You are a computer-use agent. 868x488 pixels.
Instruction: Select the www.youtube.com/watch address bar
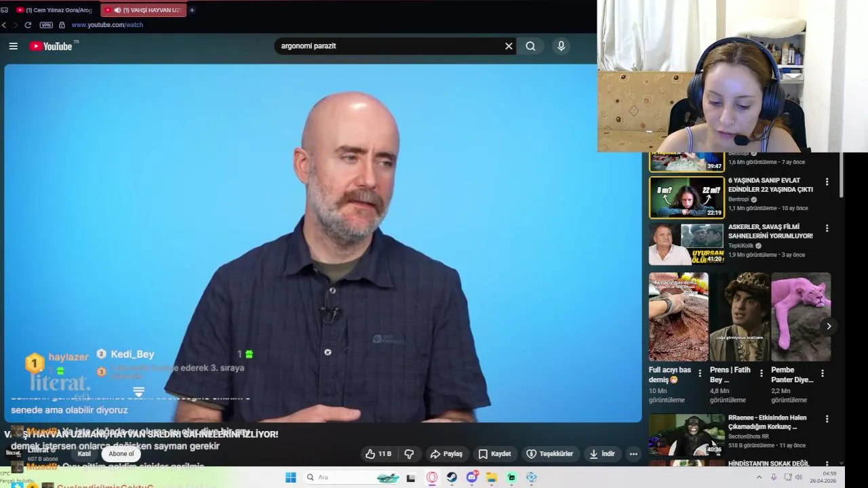pyautogui.click(x=107, y=25)
